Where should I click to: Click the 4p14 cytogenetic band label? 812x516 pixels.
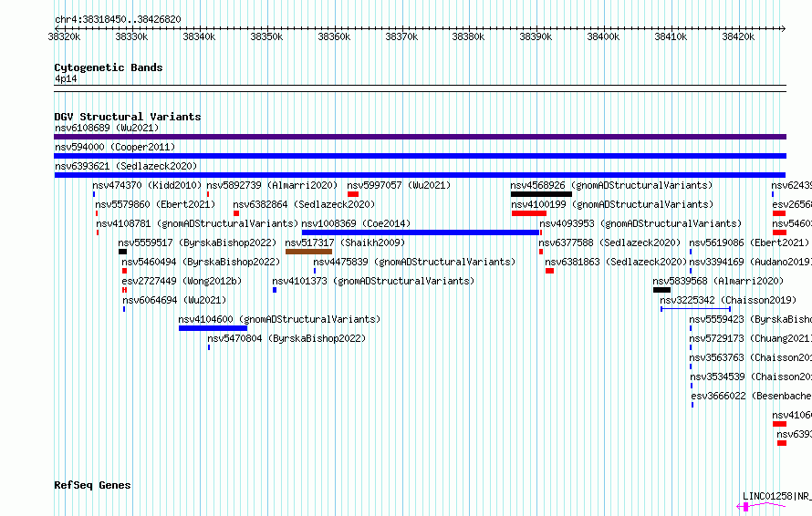66,78
